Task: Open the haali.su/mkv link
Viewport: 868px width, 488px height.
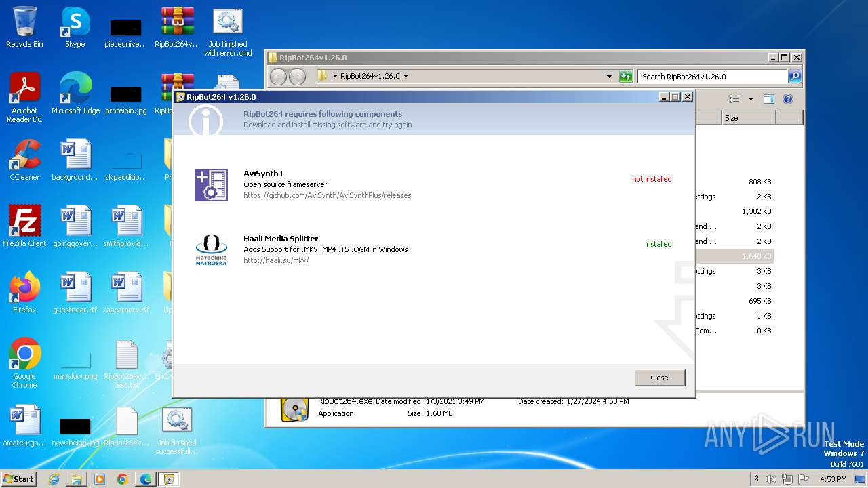Action: 276,260
